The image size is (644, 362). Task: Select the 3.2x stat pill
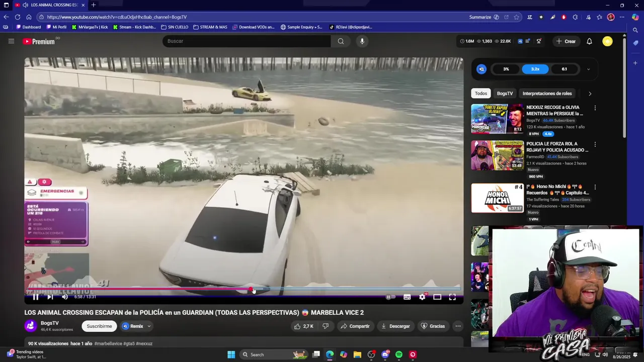pyautogui.click(x=535, y=69)
